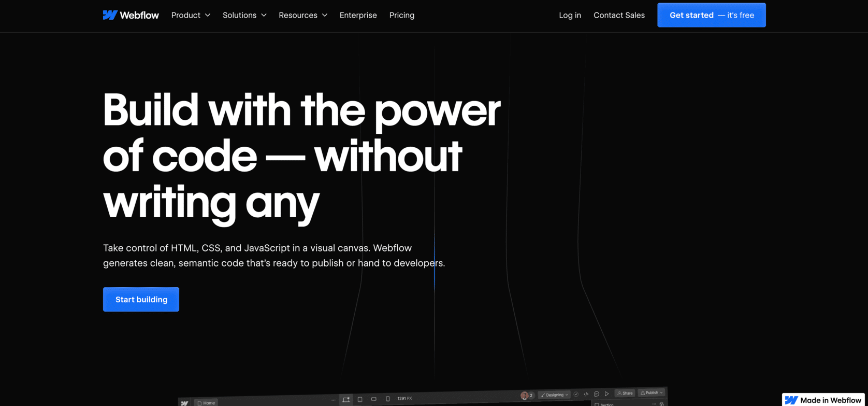Click the Start building button
Viewport: 868px width, 406px height.
pyautogui.click(x=141, y=299)
